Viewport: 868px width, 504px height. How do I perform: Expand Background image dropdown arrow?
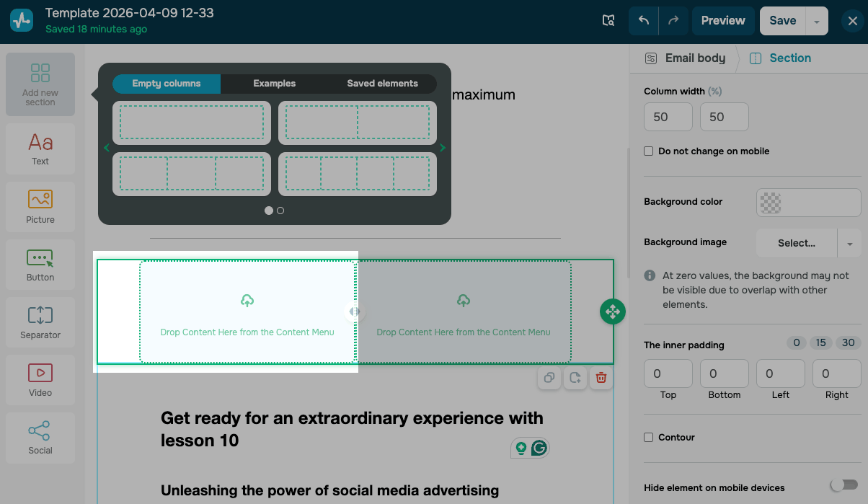pyautogui.click(x=849, y=244)
